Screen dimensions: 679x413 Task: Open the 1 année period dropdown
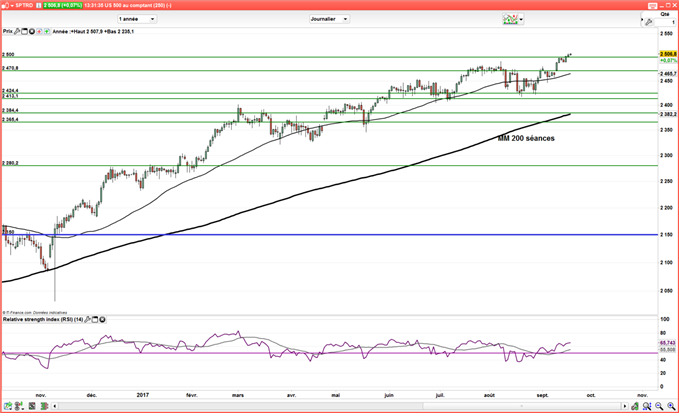coord(136,19)
